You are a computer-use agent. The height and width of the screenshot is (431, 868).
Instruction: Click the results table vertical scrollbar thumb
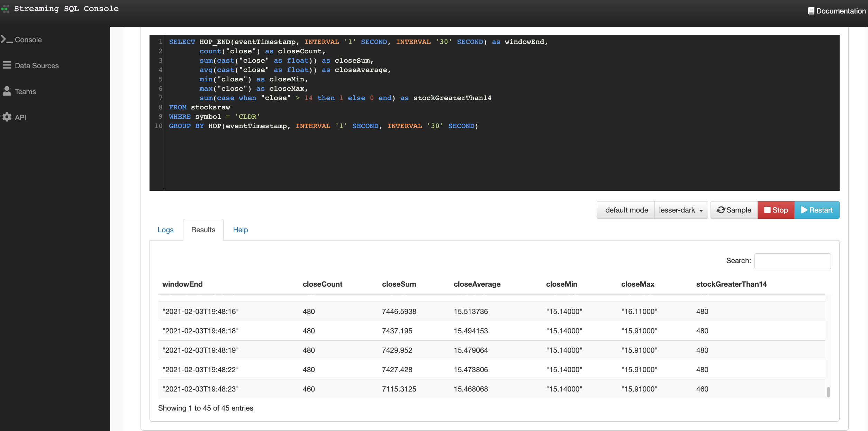[x=828, y=392]
